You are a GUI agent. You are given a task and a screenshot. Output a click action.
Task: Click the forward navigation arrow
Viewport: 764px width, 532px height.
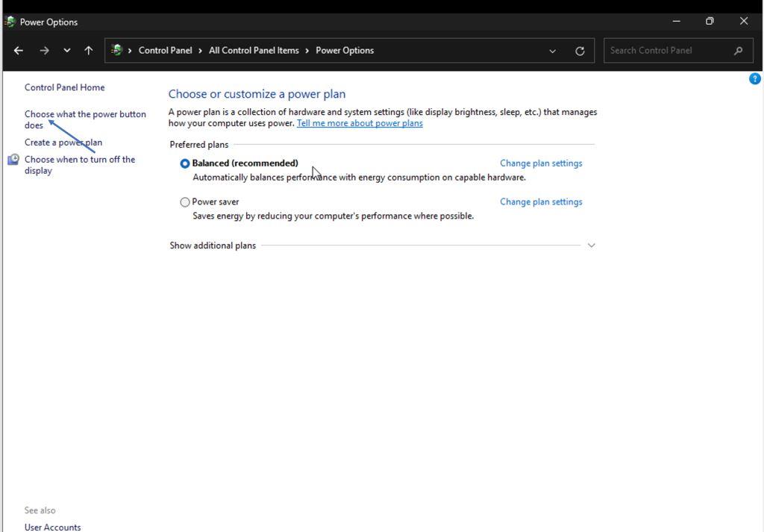(44, 50)
